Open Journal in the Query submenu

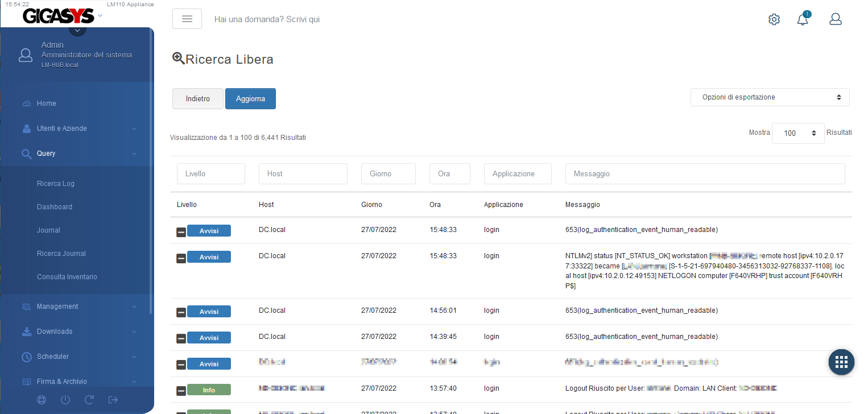tap(48, 230)
